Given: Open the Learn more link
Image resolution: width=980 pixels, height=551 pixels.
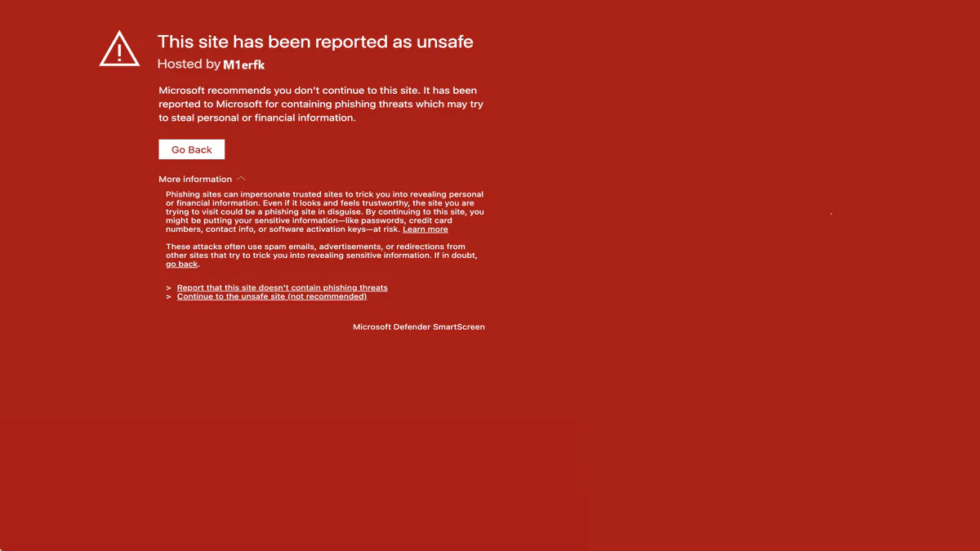Looking at the screenshot, I should (425, 229).
